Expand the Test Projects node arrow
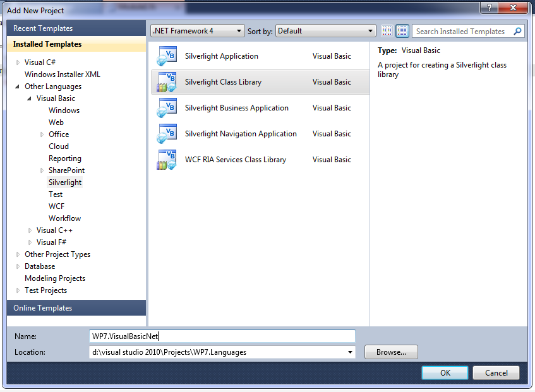Image resolution: width=535 pixels, height=392 pixels. coord(18,290)
